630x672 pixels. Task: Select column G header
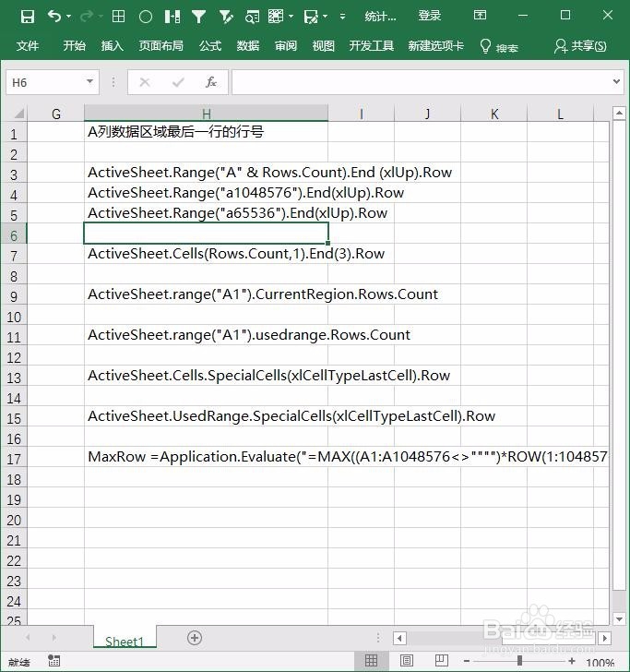click(x=56, y=114)
